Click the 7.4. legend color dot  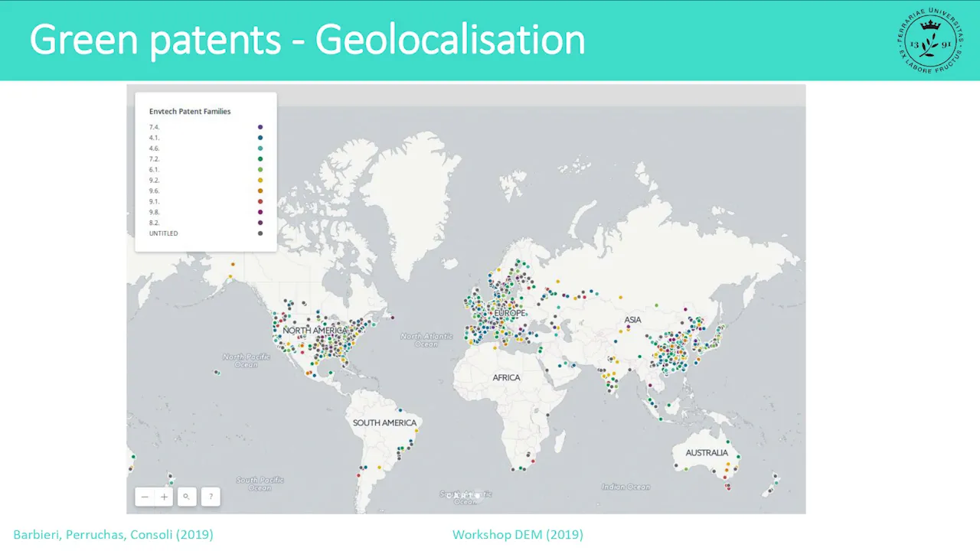(x=260, y=127)
